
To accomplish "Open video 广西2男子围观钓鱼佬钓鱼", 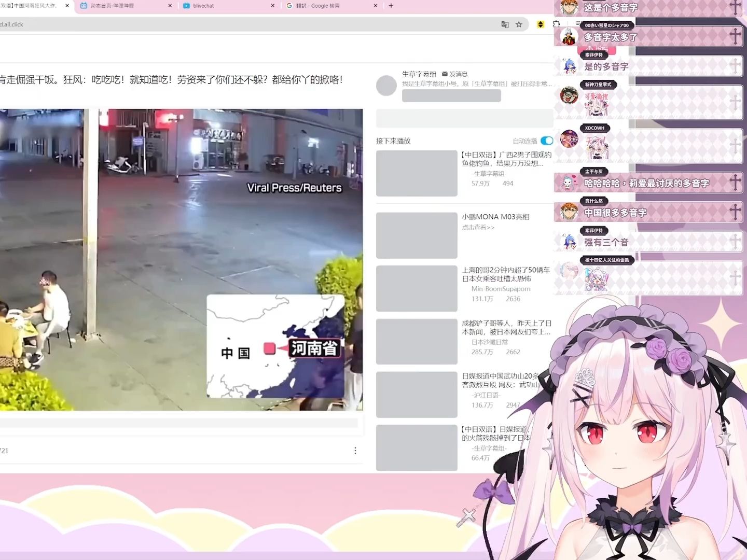I will [x=507, y=159].
